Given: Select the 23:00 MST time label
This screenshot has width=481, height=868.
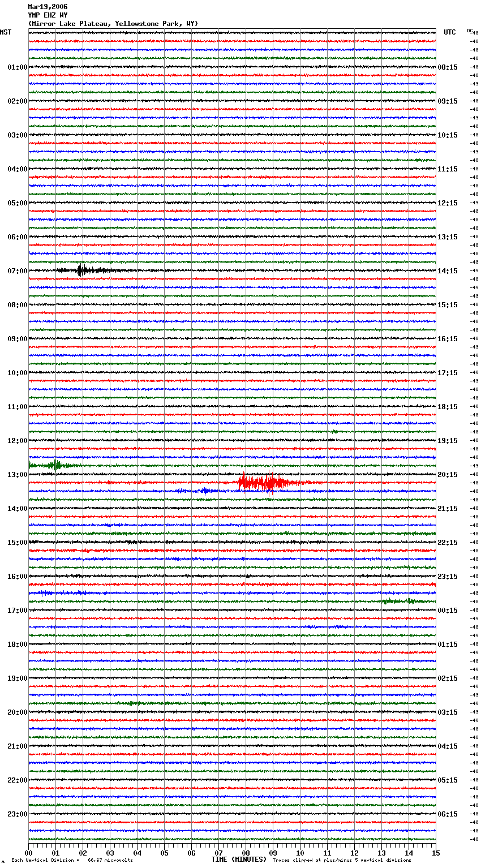Looking at the screenshot, I should (18, 814).
